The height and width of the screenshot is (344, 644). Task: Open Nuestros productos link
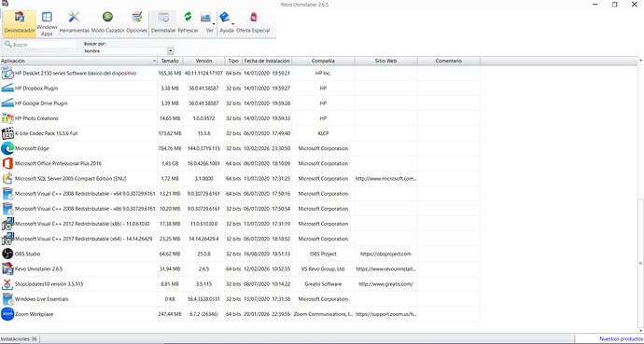point(622,339)
